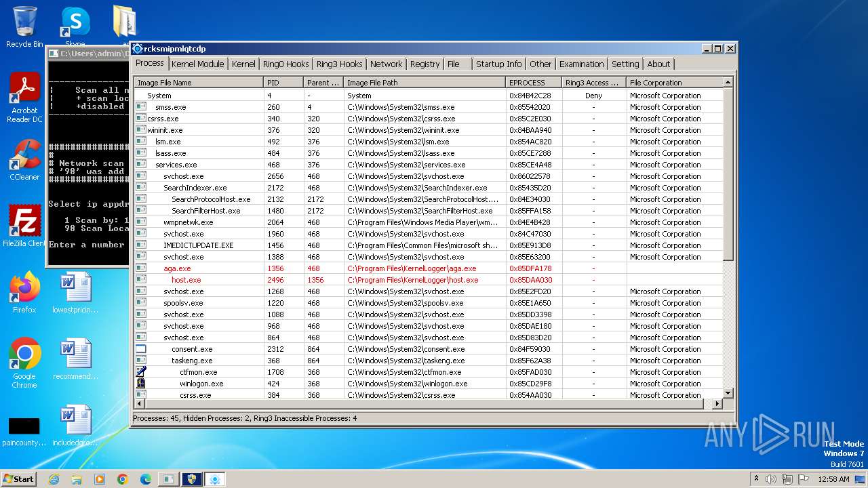Open recommend... Word document
This screenshot has width=868, height=488.
pos(75,359)
